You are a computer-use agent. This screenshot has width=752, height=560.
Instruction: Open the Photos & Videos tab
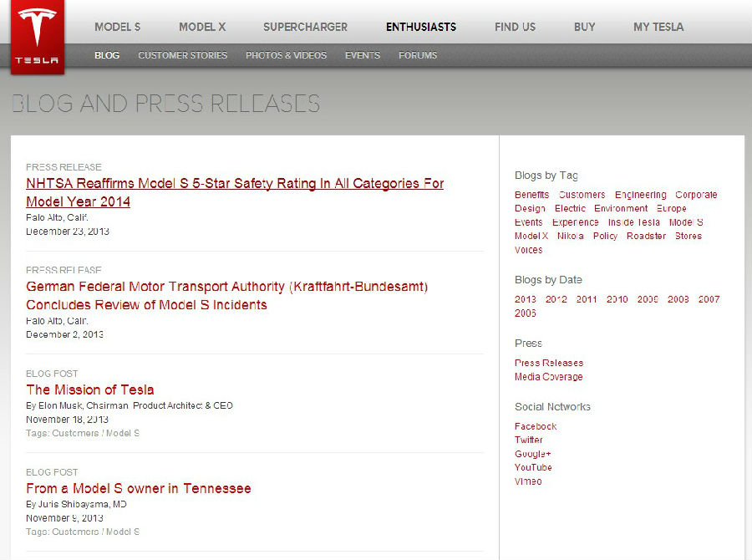[x=286, y=55]
